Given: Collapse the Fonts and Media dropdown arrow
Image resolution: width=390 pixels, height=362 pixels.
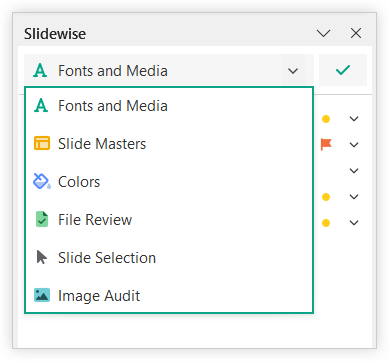Looking at the screenshot, I should [x=293, y=71].
